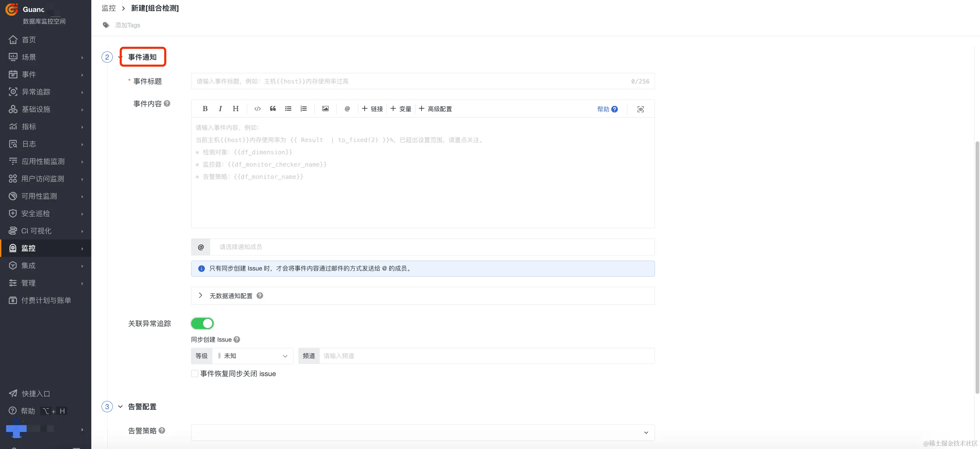
Task: Toggle fullscreen editor mode icon
Action: [641, 109]
